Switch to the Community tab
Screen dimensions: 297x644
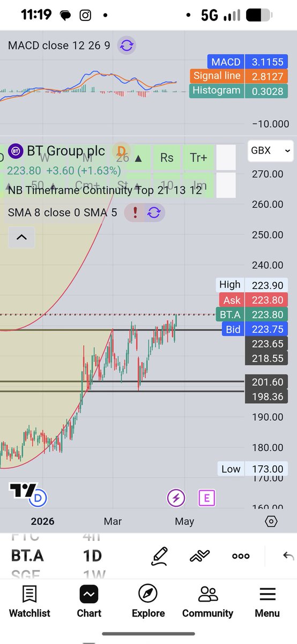tap(207, 602)
